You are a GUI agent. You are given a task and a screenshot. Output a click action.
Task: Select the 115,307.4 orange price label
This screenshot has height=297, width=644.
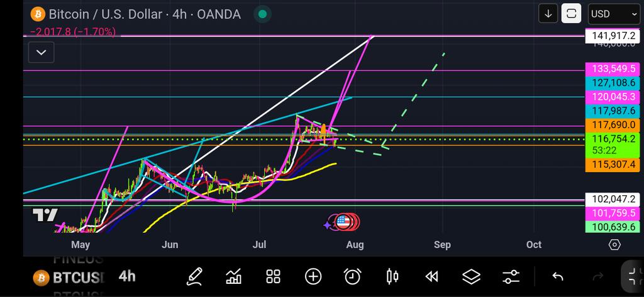pyautogui.click(x=613, y=165)
